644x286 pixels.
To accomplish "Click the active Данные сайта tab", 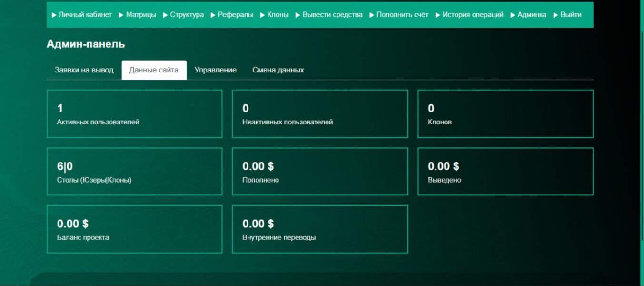I will coord(154,69).
